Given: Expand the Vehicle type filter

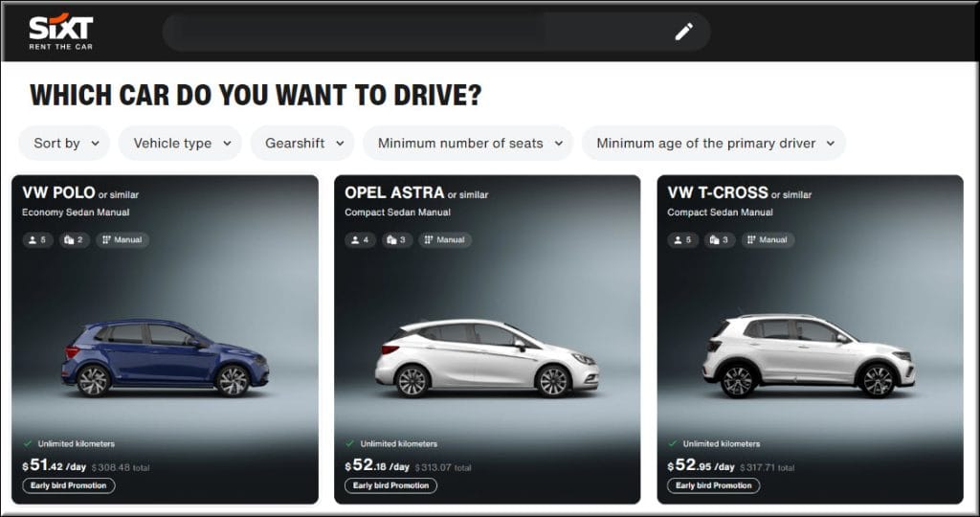Looking at the screenshot, I should [x=180, y=144].
